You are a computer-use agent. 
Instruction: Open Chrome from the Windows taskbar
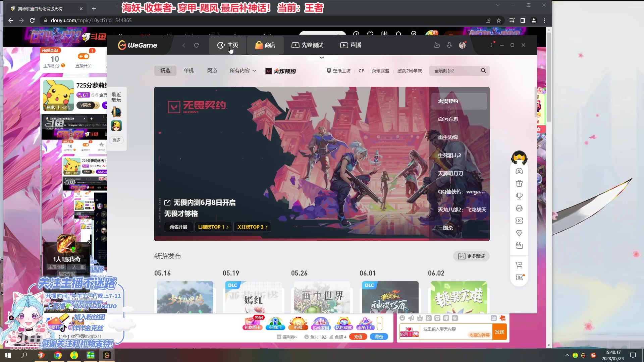(x=58, y=355)
